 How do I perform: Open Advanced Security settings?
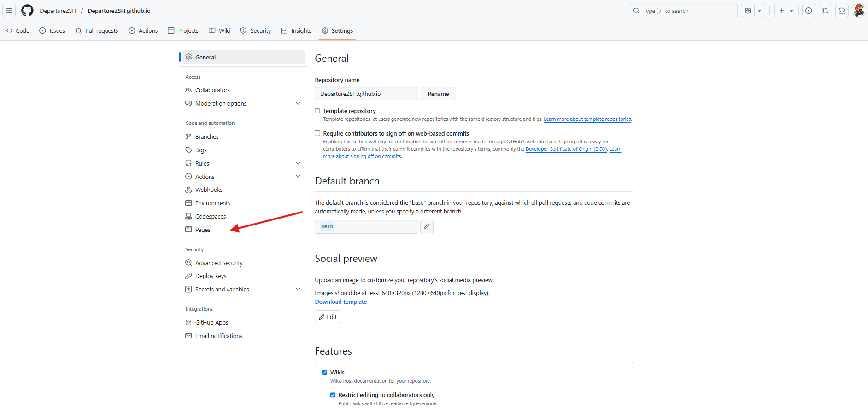[x=244, y=263]
